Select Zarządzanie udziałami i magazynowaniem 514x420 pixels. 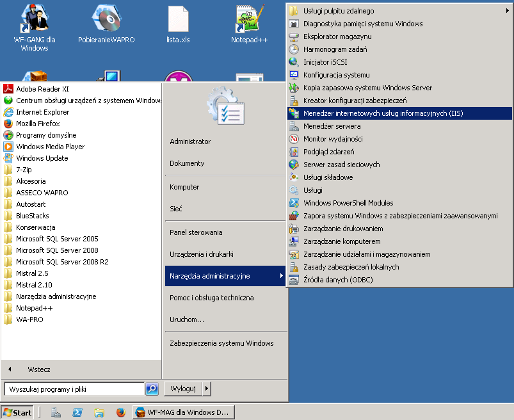click(399, 254)
